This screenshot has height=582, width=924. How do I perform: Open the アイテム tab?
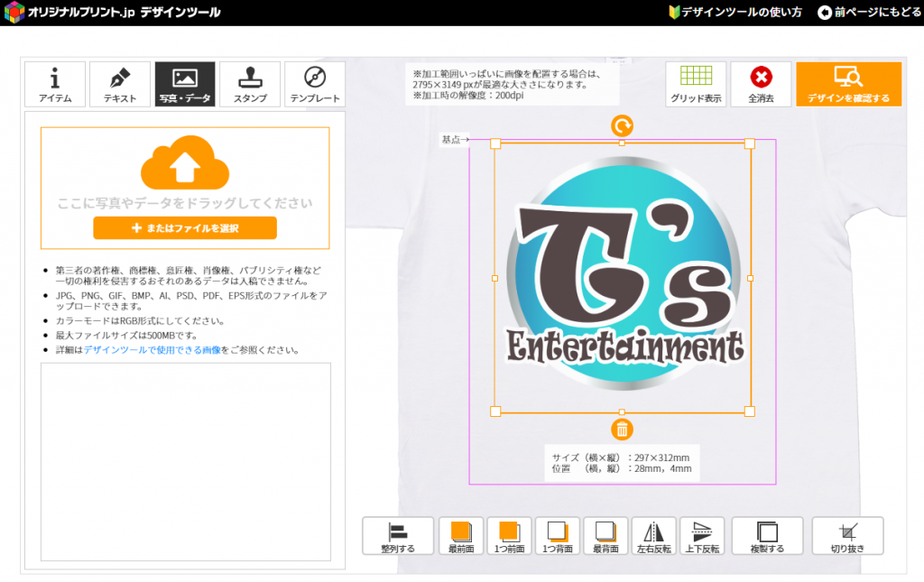click(55, 84)
